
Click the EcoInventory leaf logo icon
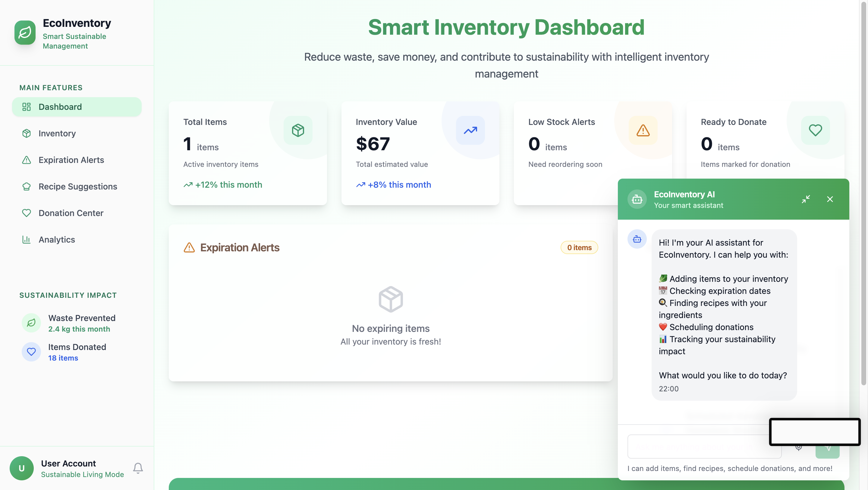(25, 33)
